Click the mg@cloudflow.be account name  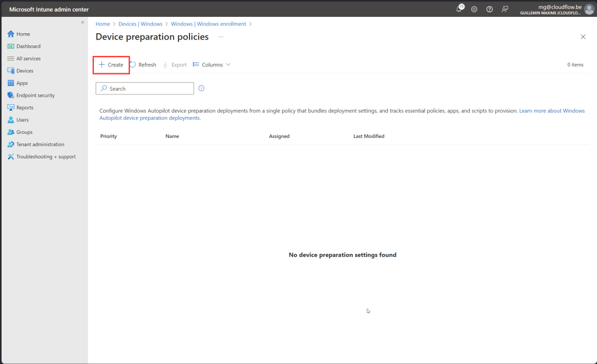560,7
